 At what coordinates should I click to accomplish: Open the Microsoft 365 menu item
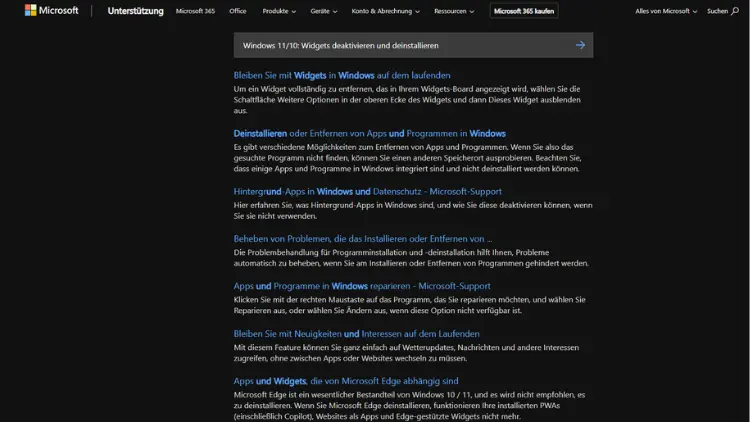click(x=195, y=11)
